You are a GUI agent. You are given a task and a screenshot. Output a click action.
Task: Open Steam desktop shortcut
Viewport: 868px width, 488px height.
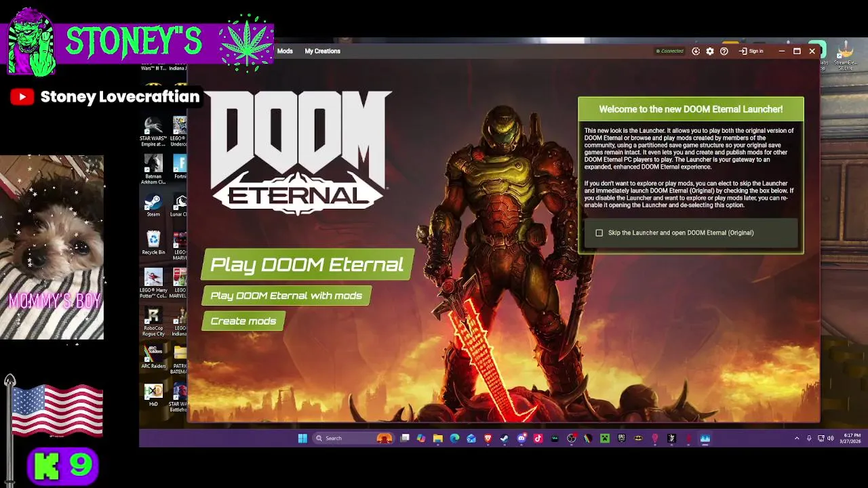coord(153,206)
